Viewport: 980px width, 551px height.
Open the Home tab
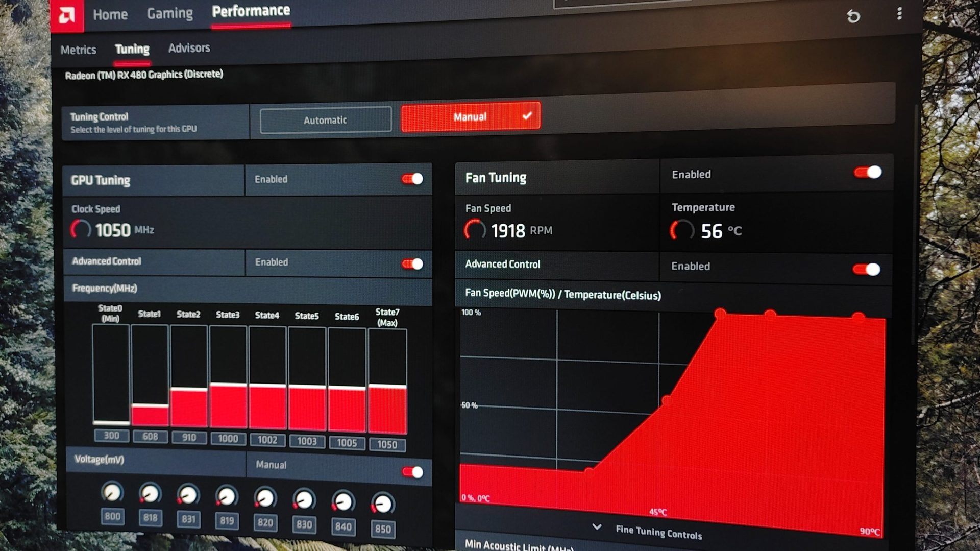(x=110, y=14)
